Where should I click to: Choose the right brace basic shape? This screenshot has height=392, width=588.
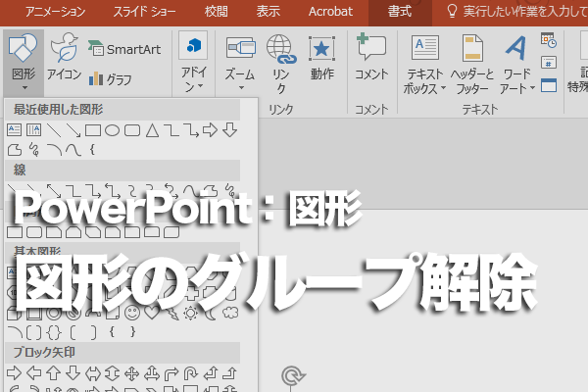pos(132,332)
